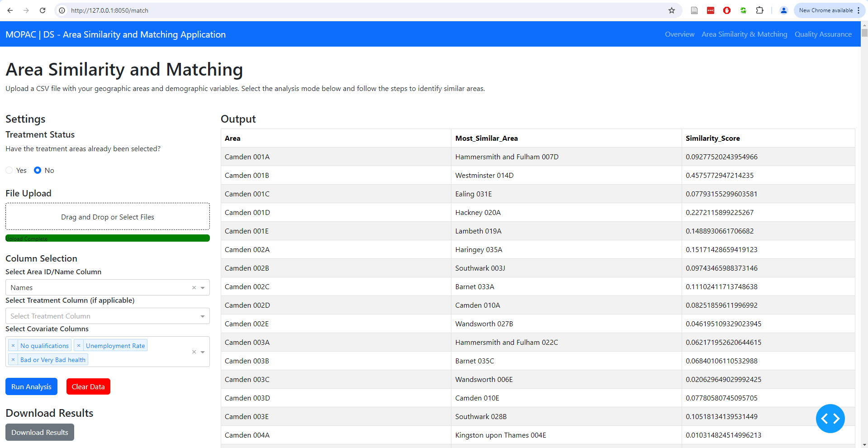Image resolution: width=868 pixels, height=448 pixels.
Task: Remove the No qualifications covariate tag
Action: click(x=13, y=346)
